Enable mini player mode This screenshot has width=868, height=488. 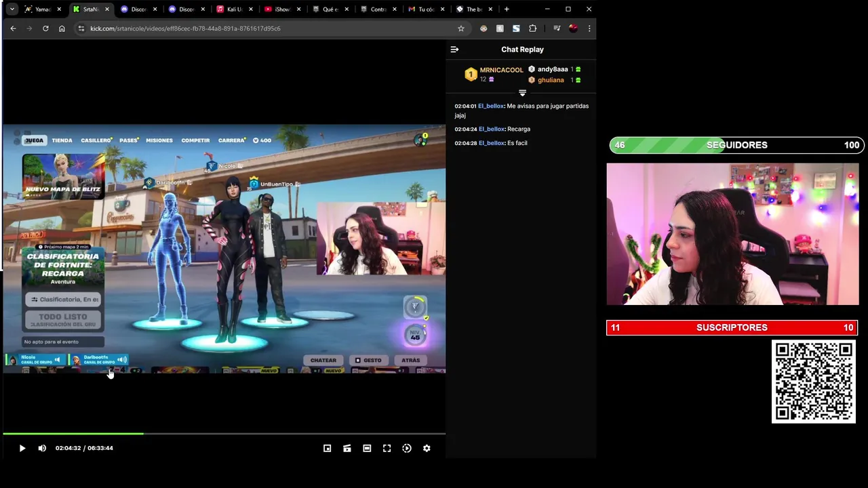pyautogui.click(x=327, y=448)
